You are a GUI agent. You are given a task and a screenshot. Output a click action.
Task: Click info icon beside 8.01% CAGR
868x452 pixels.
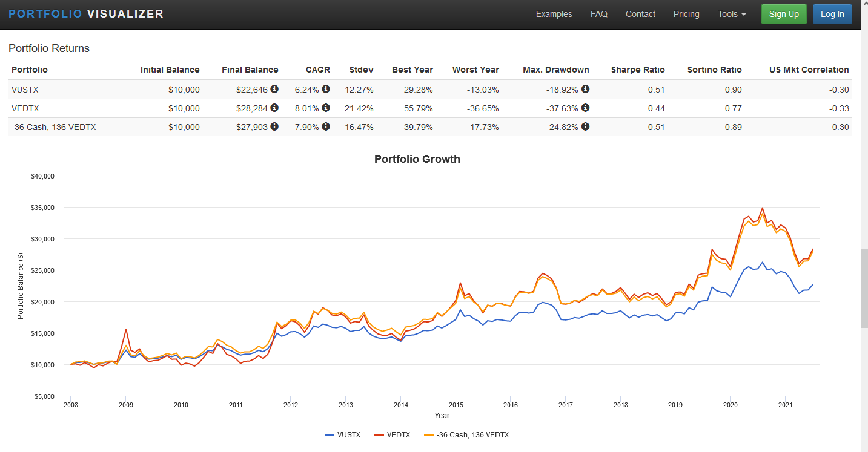pos(326,108)
